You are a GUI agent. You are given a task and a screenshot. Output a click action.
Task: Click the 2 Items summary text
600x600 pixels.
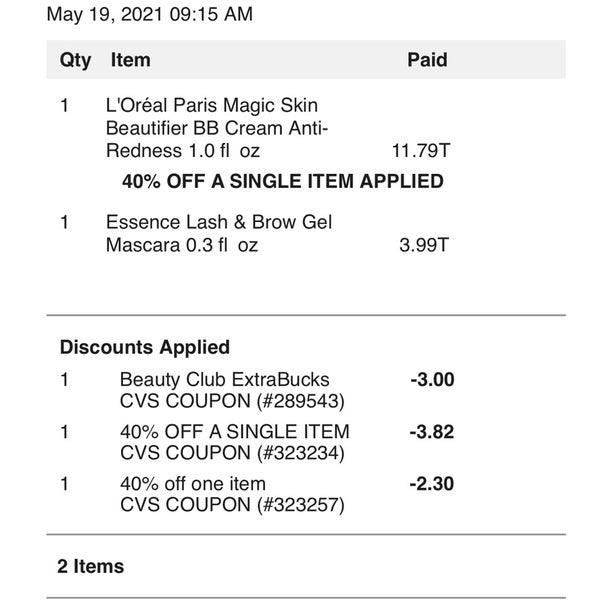[91, 566]
